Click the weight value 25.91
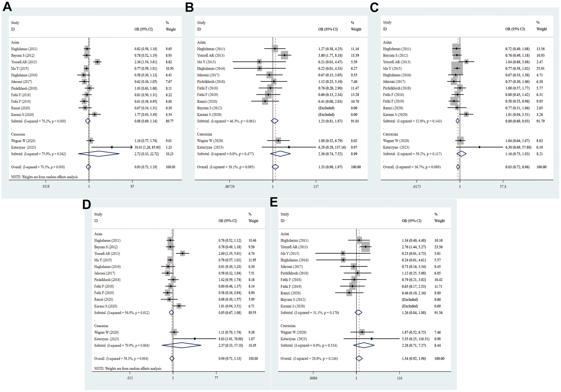This screenshot has height=392, width=561. (541, 69)
